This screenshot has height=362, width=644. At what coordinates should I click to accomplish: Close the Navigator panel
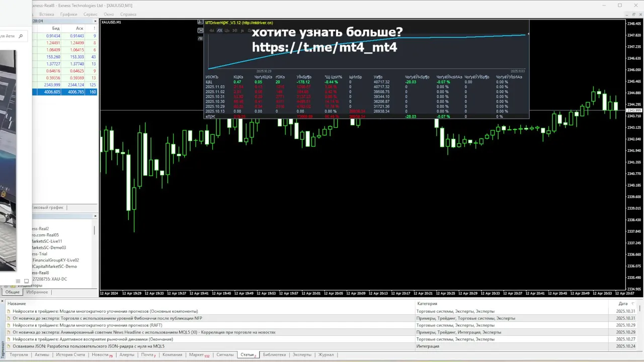click(x=95, y=216)
